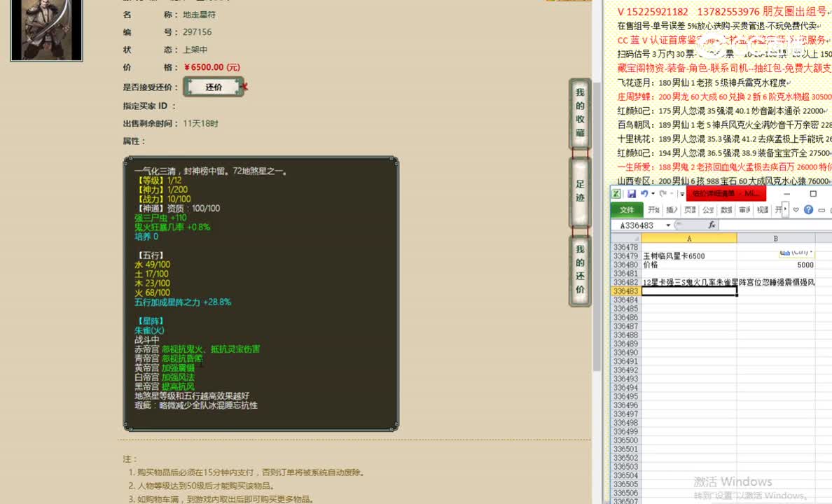Click the cell containing 玉树临风星卡6500
This screenshot has height=504, width=832.
click(688, 255)
